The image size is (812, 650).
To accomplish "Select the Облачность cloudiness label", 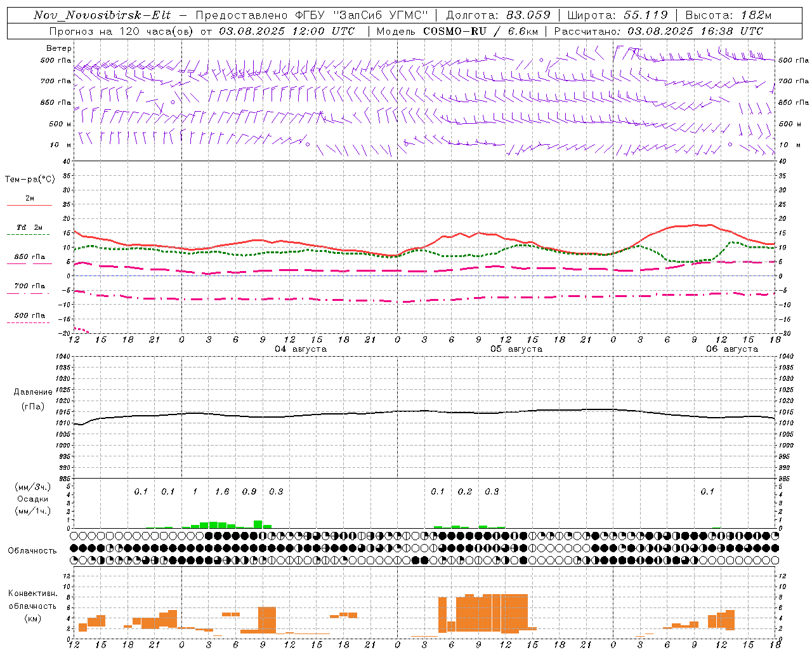I will click(x=32, y=551).
